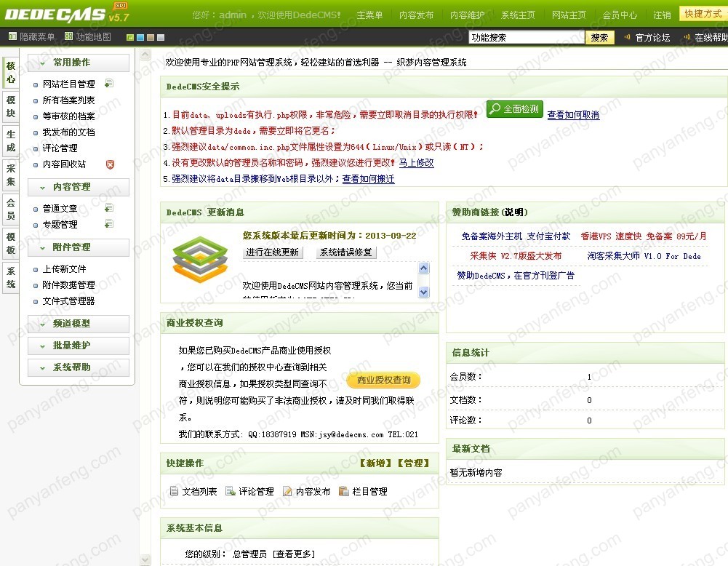Switch to the 核心 side tab
This screenshot has width=728, height=566.
[11, 73]
